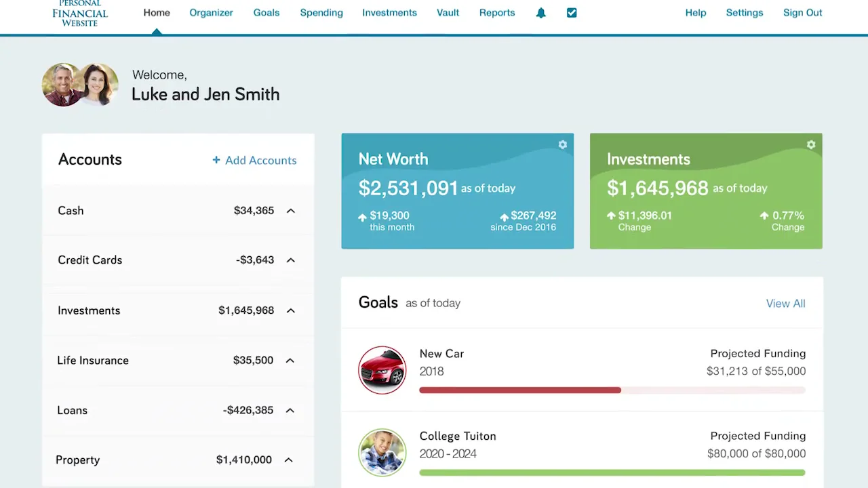Collapse the Cash accounts row
Viewport: 868px width, 488px height.
[290, 211]
